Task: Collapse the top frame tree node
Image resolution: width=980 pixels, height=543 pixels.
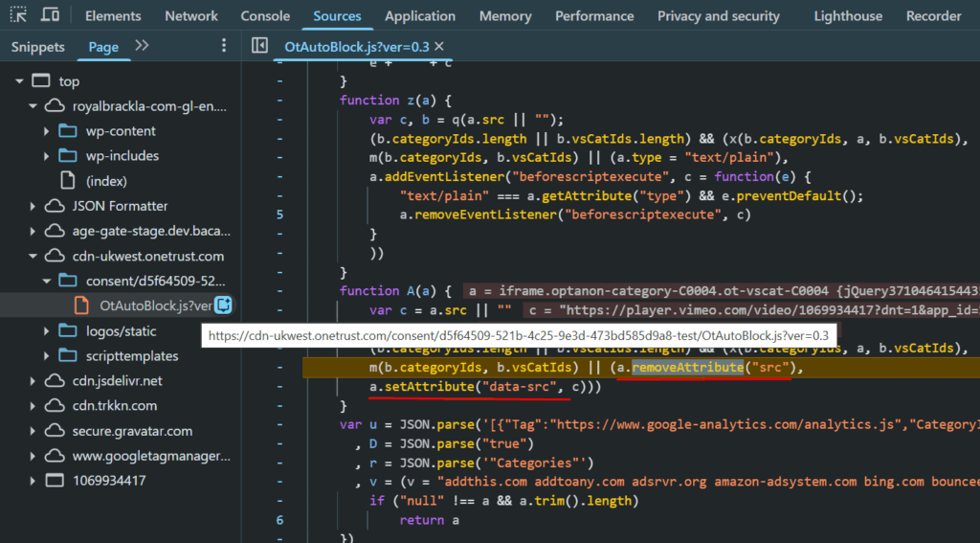Action: coord(19,81)
